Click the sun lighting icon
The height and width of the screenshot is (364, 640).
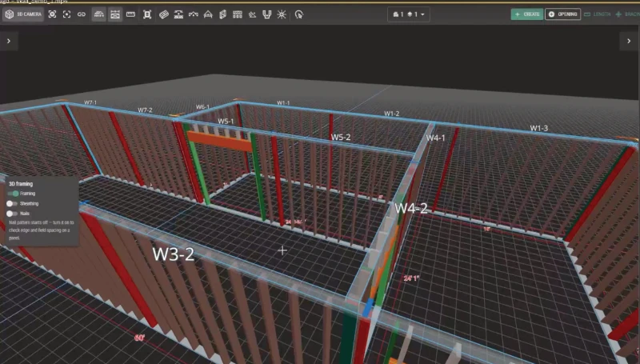point(282,14)
